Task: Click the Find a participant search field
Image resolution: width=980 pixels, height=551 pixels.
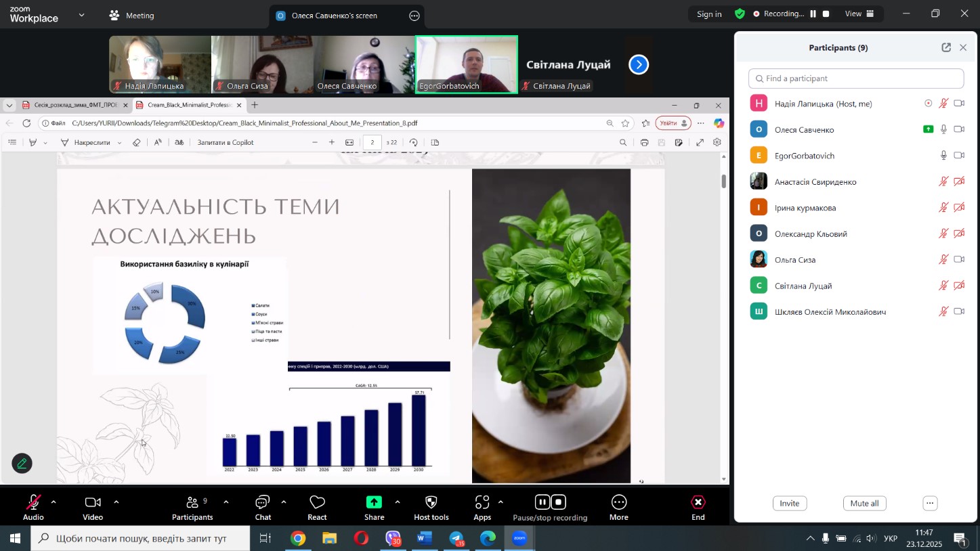Action: [x=856, y=79]
